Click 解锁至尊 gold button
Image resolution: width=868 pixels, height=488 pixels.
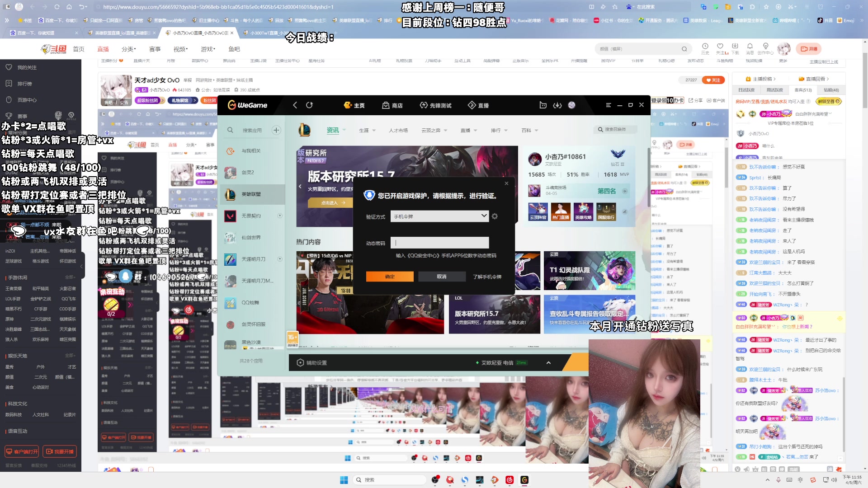[x=829, y=102]
